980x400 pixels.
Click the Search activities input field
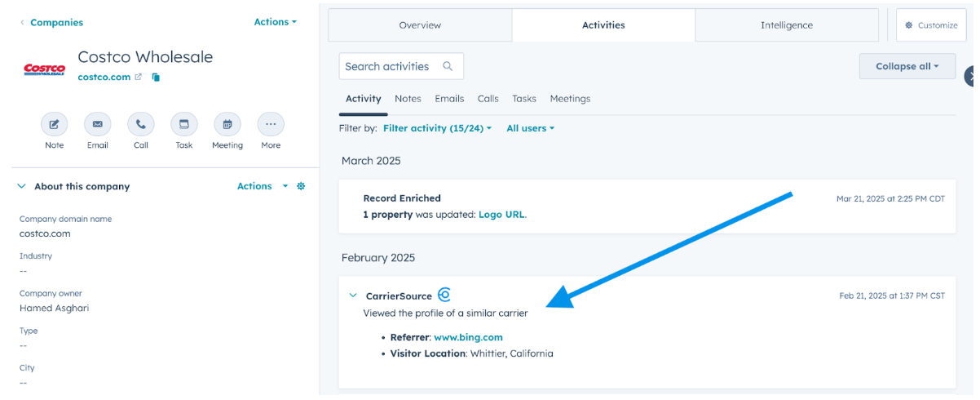point(401,66)
